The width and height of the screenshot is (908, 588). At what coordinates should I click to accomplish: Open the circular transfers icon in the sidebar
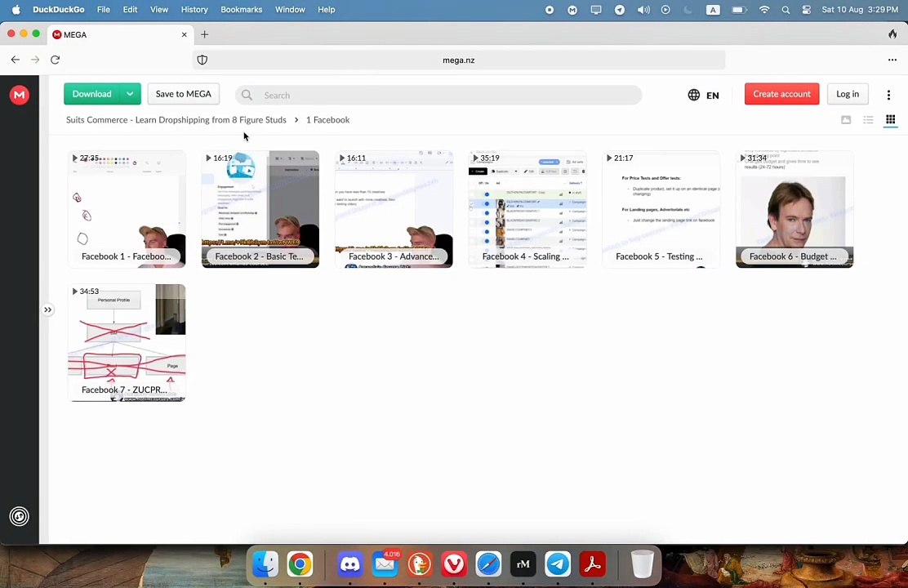19,516
